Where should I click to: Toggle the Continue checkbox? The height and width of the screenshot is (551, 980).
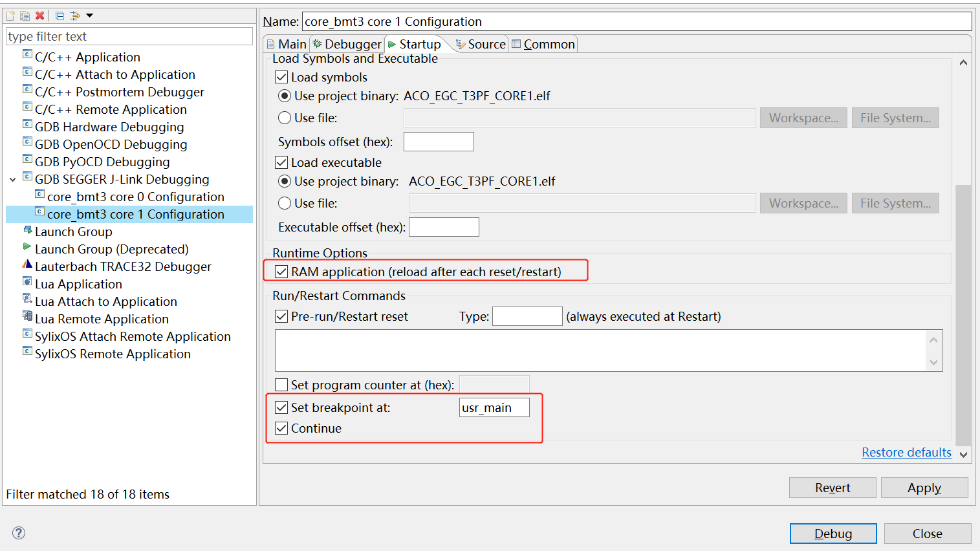pyautogui.click(x=281, y=428)
